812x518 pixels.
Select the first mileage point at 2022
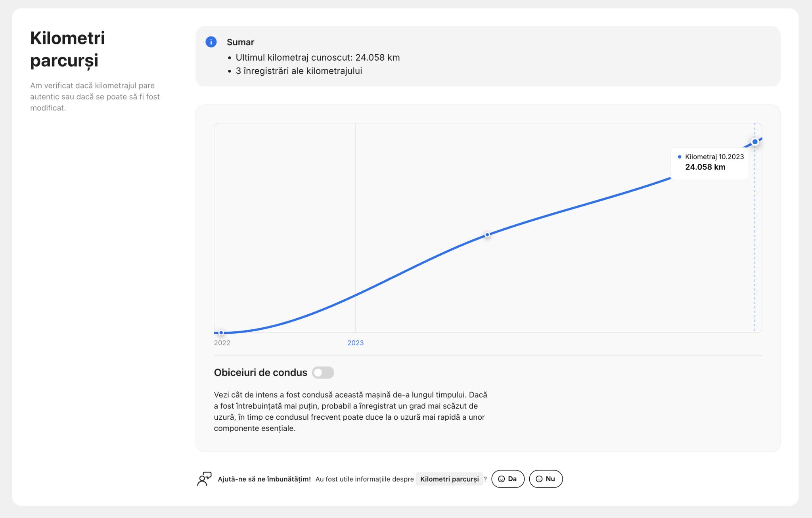click(x=221, y=333)
